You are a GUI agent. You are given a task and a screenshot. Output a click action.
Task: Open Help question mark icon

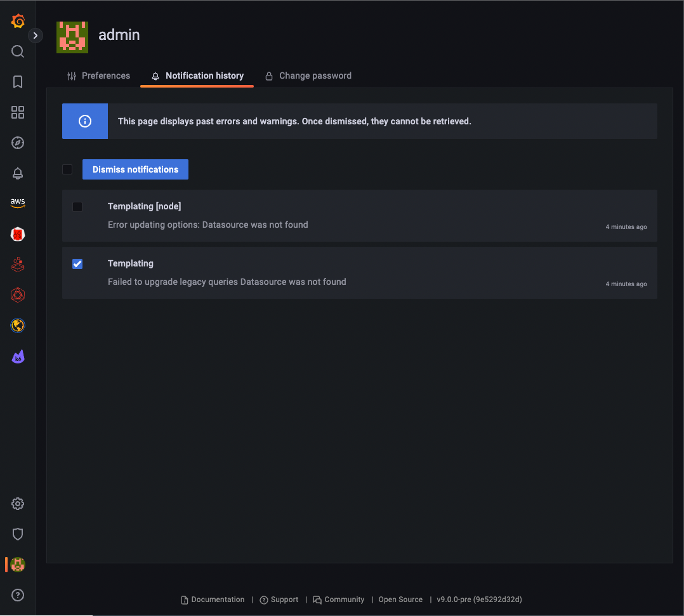(x=18, y=595)
